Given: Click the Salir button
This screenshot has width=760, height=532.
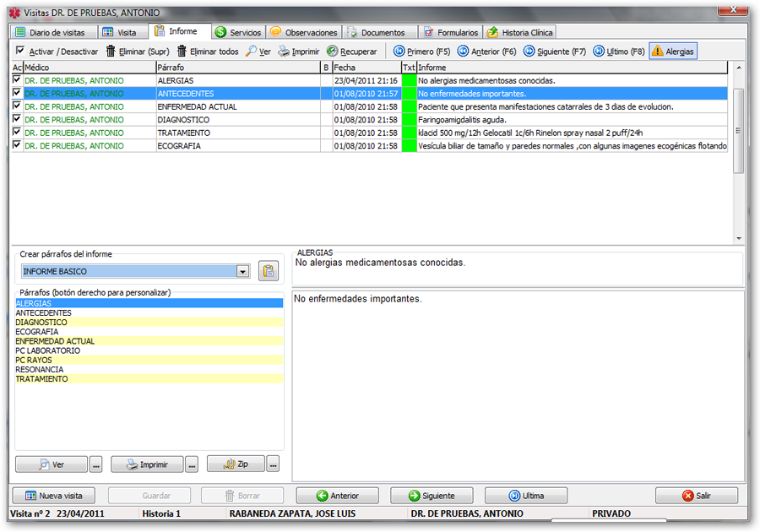Looking at the screenshot, I should coord(696,496).
